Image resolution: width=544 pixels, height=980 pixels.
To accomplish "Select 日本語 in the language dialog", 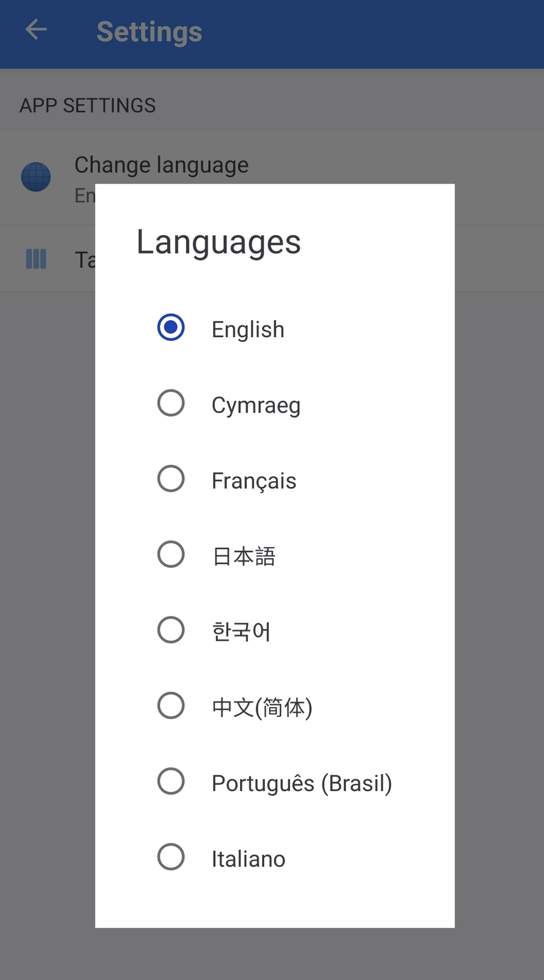I will (243, 555).
